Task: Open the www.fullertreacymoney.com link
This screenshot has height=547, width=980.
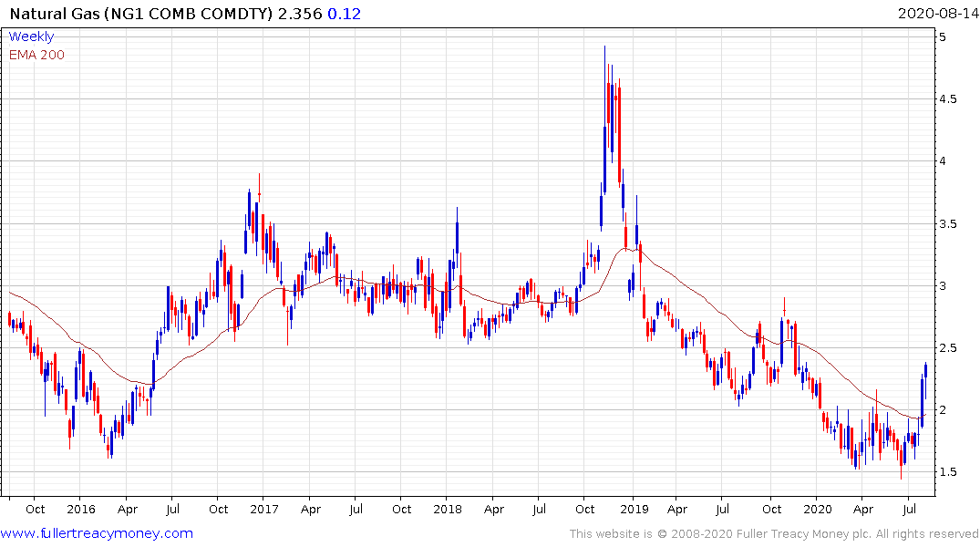Action: [97, 533]
